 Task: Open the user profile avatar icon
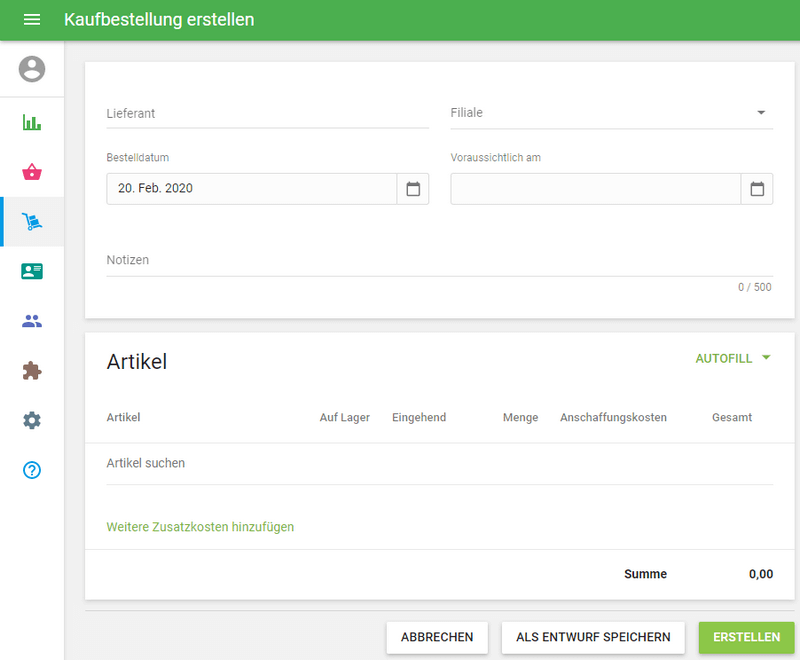click(31, 70)
